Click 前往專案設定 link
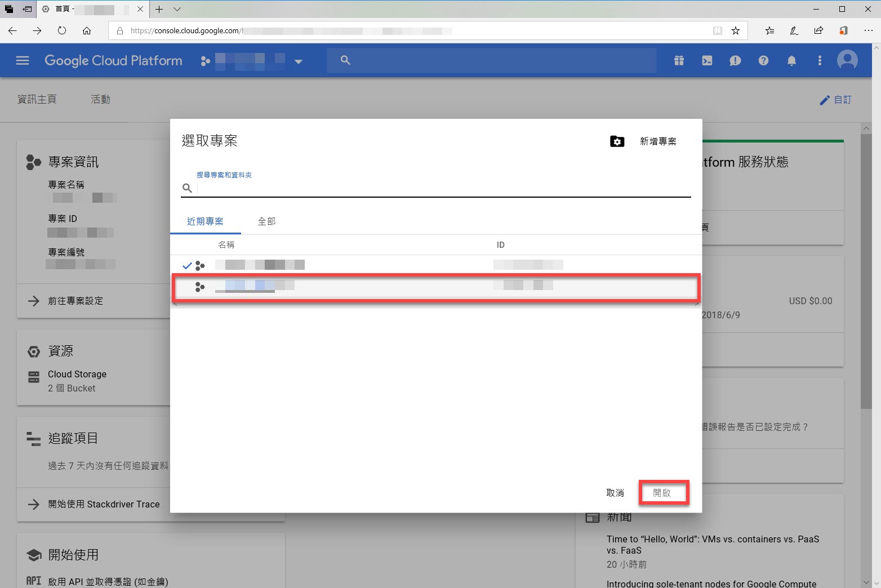 pyautogui.click(x=75, y=301)
